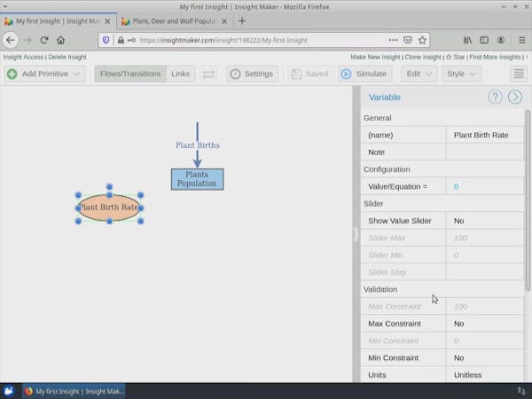Save page to Pocket icon
532x399 pixels.
408,40
